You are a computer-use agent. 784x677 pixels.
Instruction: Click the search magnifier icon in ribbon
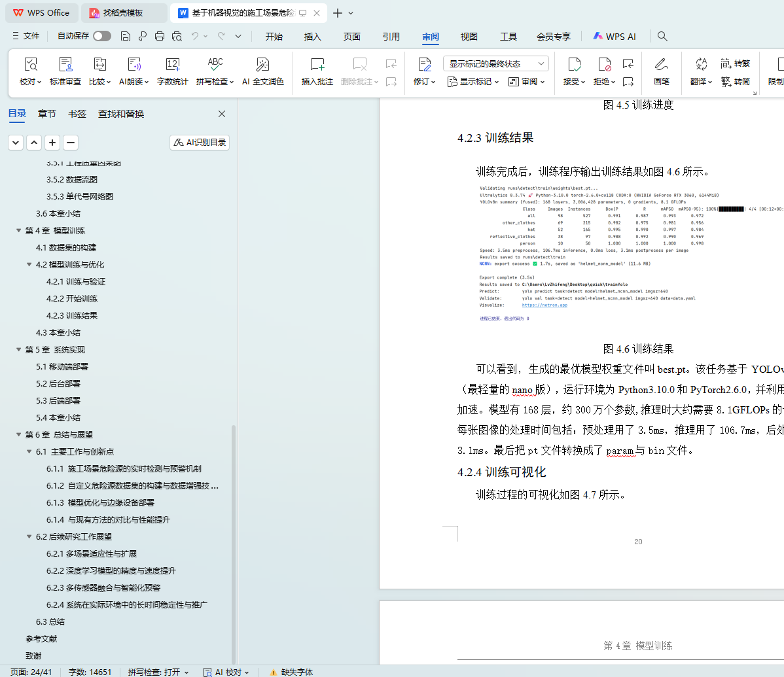pos(662,37)
